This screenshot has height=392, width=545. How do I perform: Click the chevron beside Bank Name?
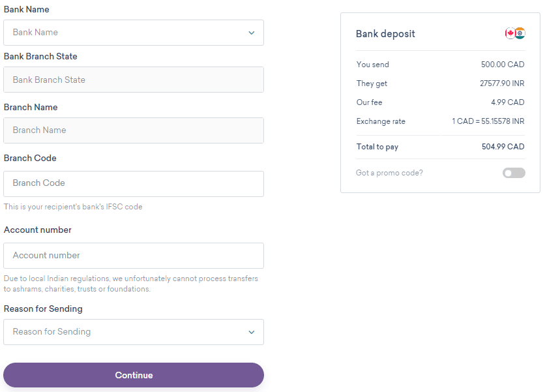click(x=251, y=32)
